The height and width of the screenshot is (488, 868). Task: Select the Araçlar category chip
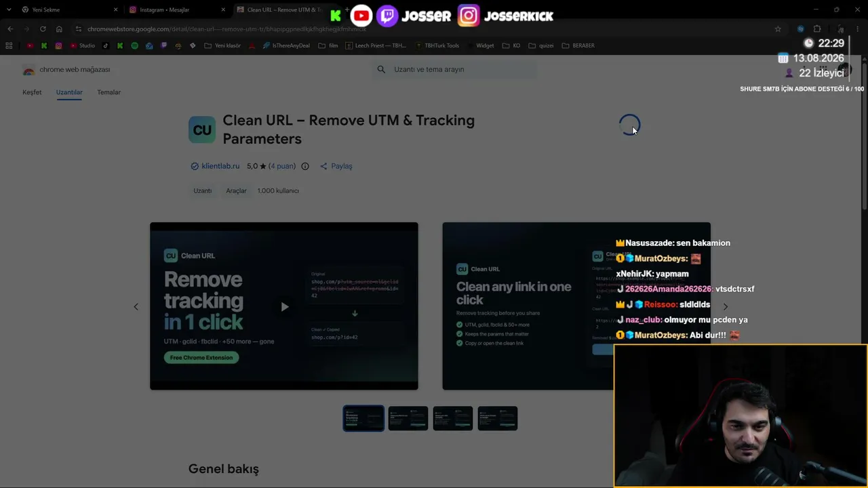(236, 190)
